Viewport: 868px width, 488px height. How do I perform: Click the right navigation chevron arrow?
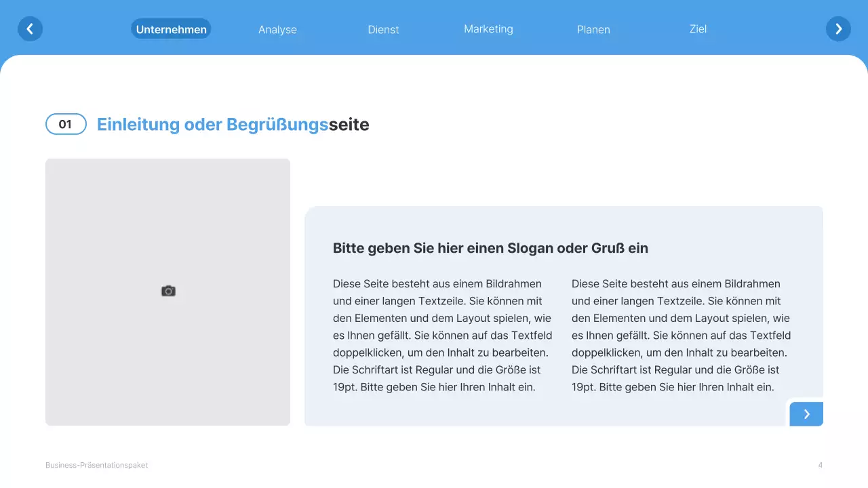(838, 28)
